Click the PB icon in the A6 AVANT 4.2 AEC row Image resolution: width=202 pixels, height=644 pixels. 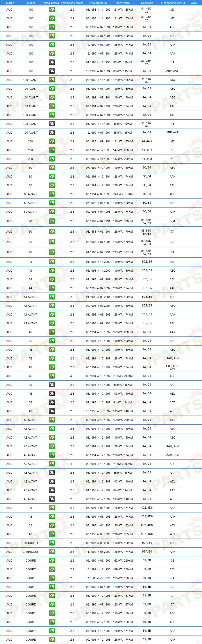pyautogui.click(x=52, y=464)
